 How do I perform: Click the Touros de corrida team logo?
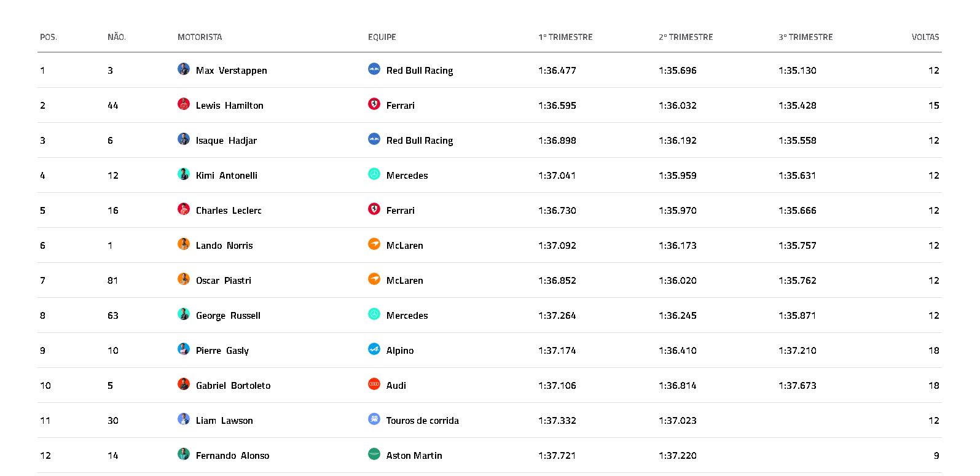click(x=374, y=419)
